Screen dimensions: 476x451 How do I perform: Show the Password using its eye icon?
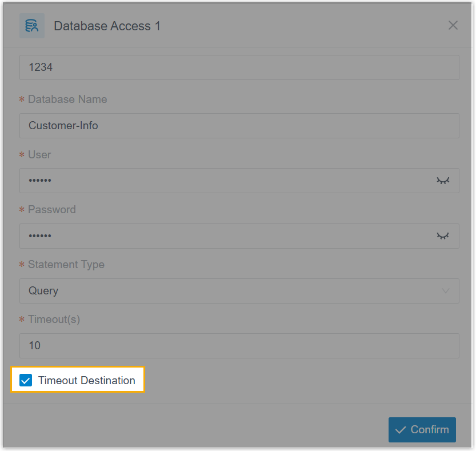click(x=443, y=236)
